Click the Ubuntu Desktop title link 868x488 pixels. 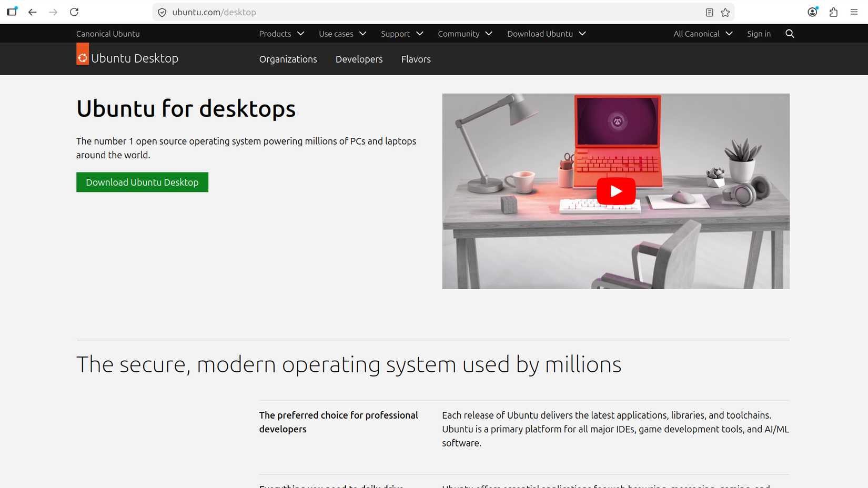135,58
